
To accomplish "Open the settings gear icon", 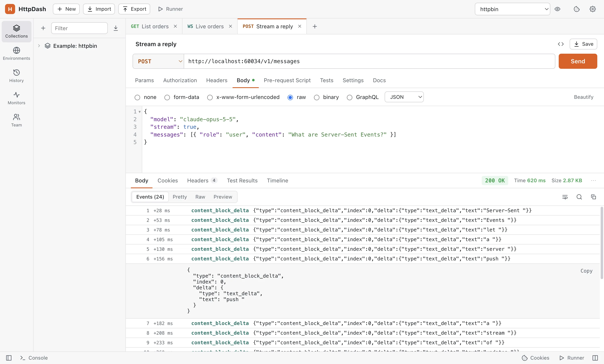I will coord(593,9).
